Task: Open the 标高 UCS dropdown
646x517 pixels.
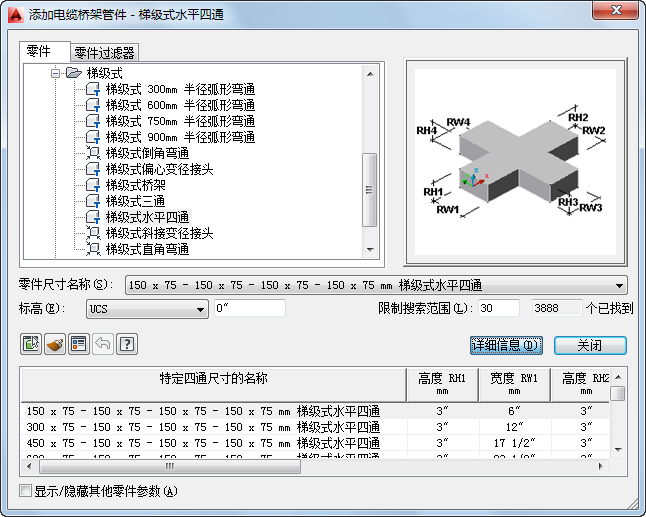Action: (200, 309)
